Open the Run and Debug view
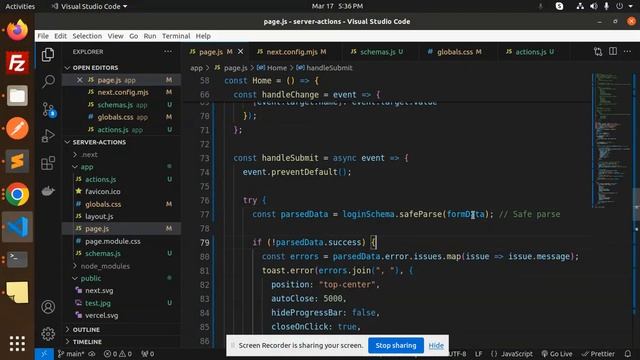Image resolution: width=640 pixels, height=360 pixels. pos(48,136)
